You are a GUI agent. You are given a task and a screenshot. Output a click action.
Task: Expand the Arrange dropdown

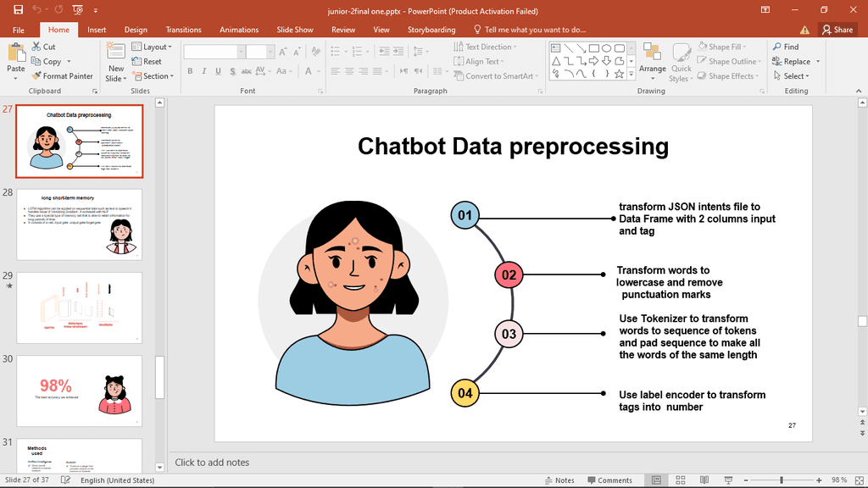coord(652,59)
